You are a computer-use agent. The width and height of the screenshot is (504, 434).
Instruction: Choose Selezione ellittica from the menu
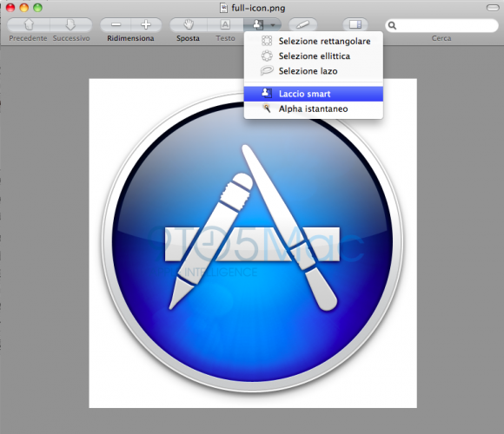pos(314,56)
